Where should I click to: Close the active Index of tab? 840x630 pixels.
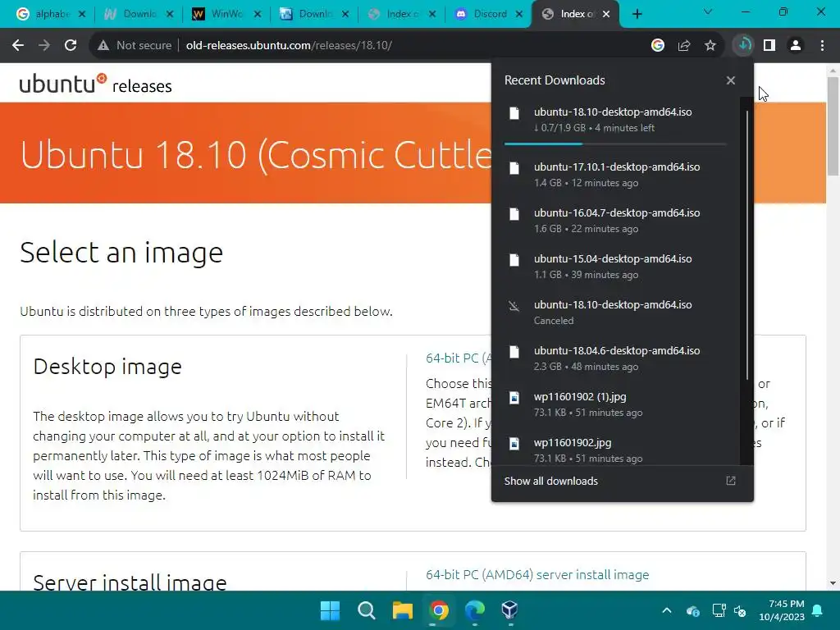pos(606,14)
